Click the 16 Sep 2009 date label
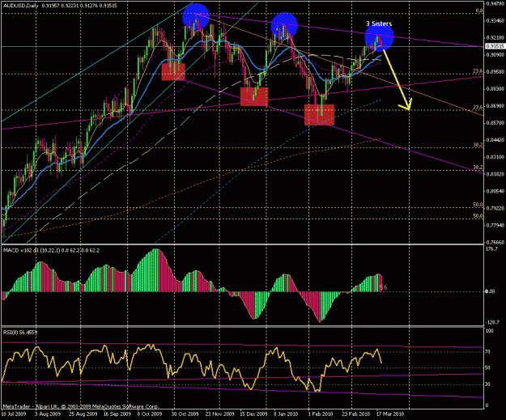 117,414
